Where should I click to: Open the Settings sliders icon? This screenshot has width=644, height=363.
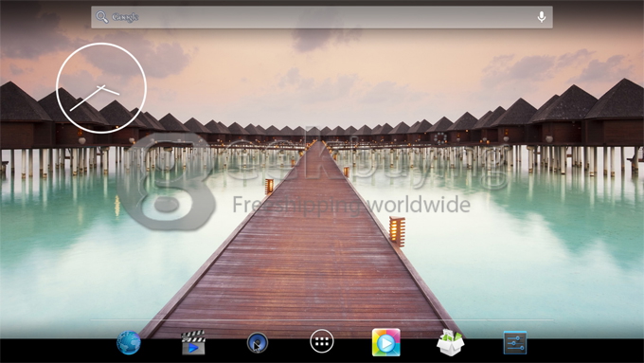point(515,342)
